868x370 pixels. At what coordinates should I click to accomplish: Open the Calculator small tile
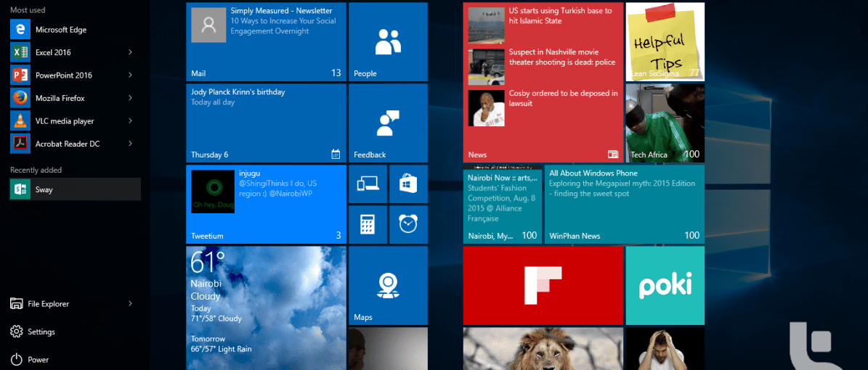368,225
